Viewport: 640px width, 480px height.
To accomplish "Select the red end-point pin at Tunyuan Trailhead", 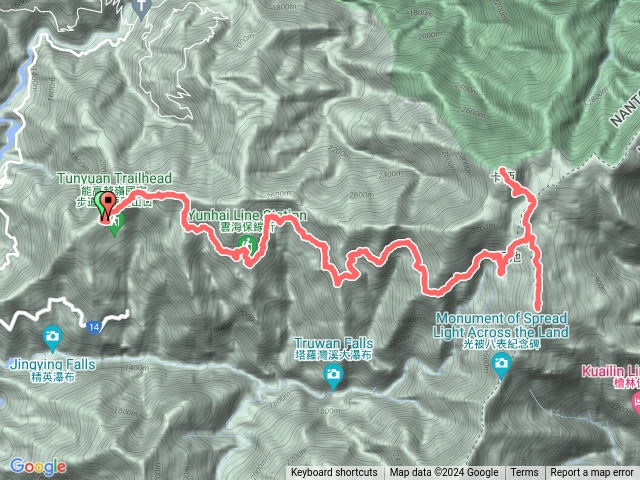I will (x=108, y=206).
